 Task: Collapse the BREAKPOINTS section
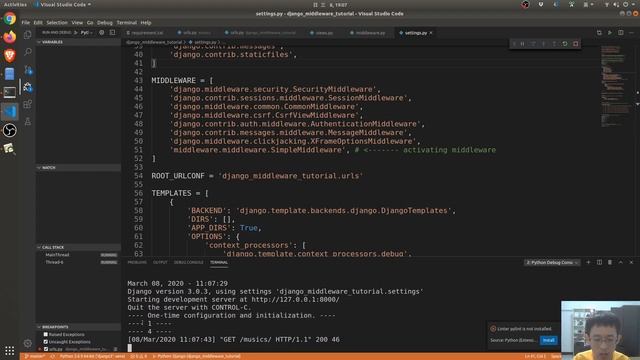click(78, 327)
